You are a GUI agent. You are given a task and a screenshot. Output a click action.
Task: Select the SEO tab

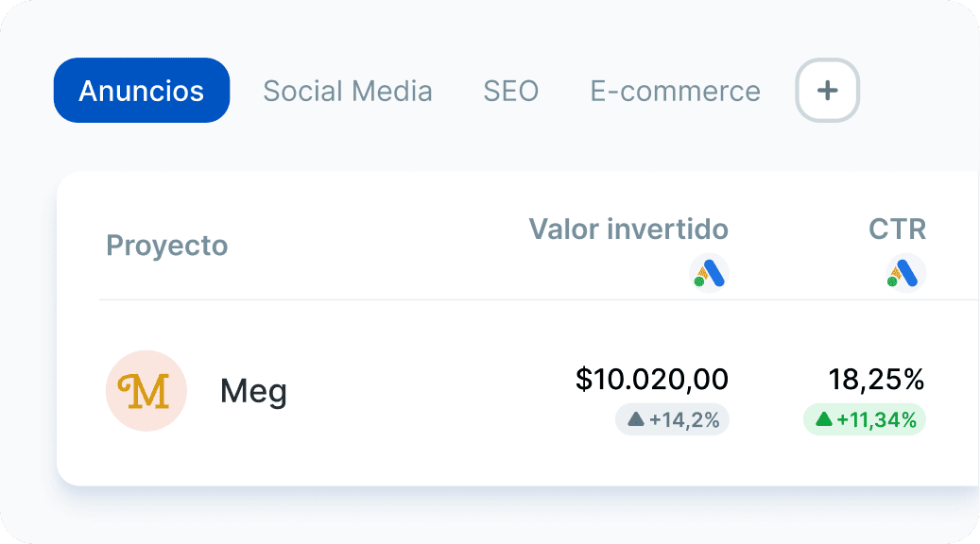point(510,92)
